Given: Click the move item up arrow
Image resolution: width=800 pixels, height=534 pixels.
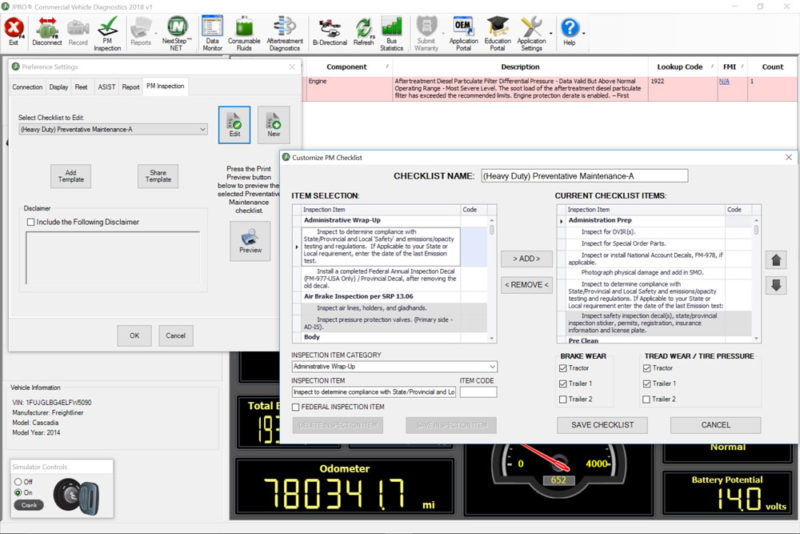Looking at the screenshot, I should (775, 261).
